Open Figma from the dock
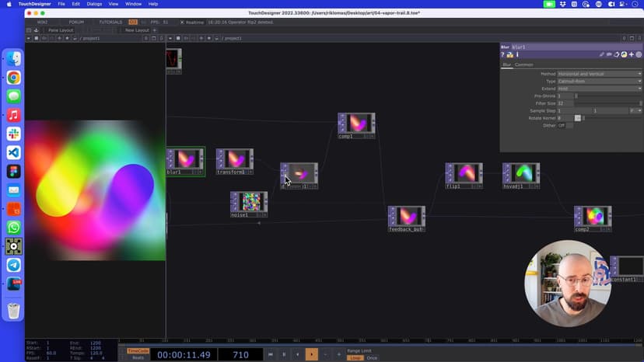 [x=14, y=171]
